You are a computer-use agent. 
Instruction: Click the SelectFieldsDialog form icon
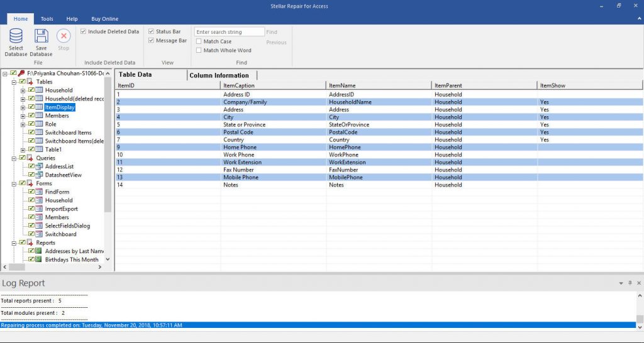coord(39,226)
